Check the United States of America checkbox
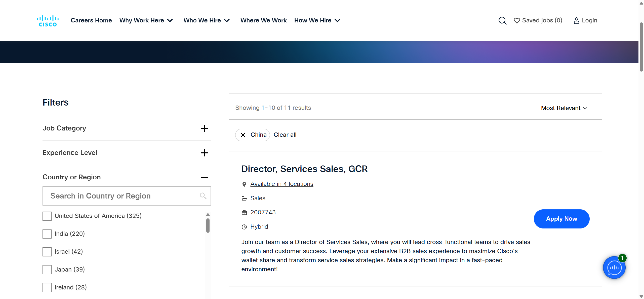Image resolution: width=644 pixels, height=299 pixels. [x=47, y=216]
